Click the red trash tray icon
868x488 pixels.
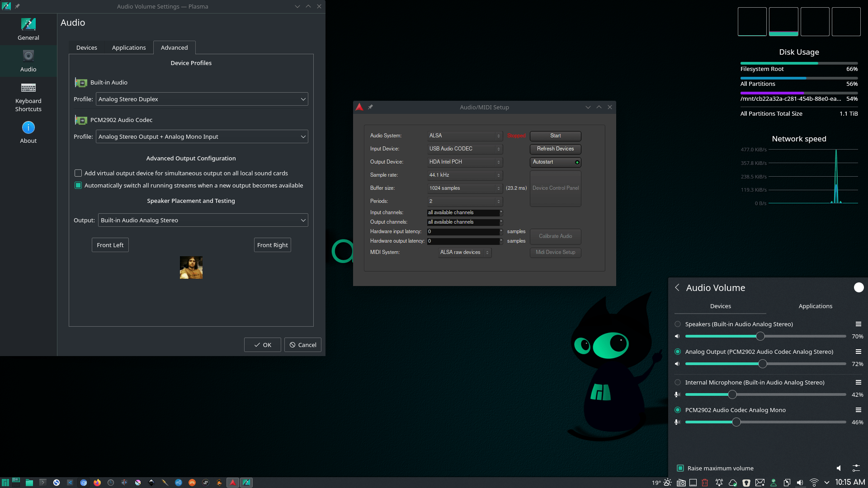tap(705, 483)
